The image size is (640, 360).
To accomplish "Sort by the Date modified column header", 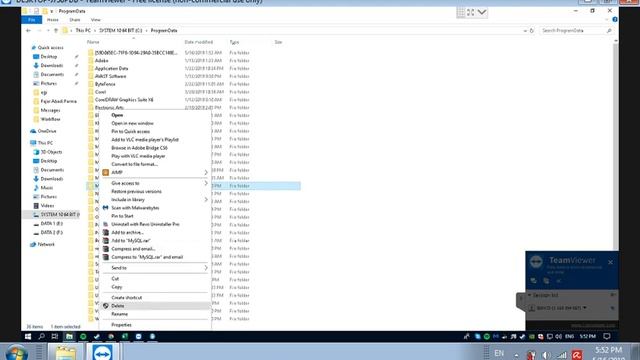I will 199,42.
